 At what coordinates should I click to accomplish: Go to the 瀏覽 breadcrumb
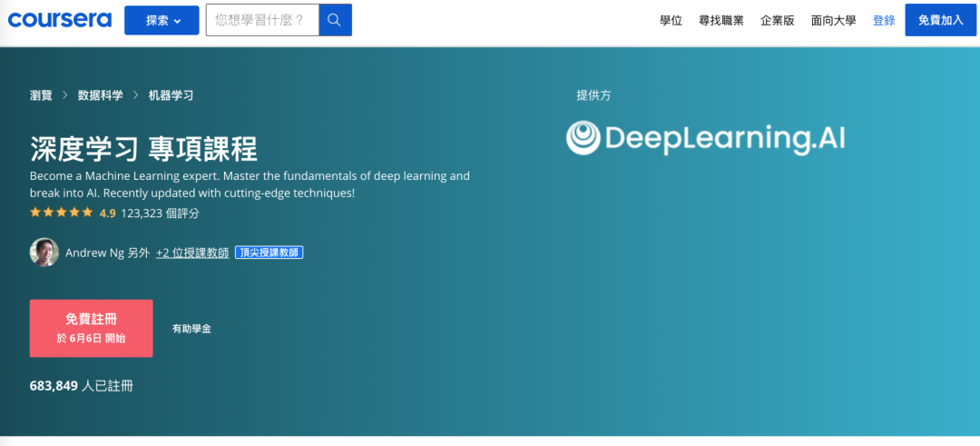[x=41, y=95]
